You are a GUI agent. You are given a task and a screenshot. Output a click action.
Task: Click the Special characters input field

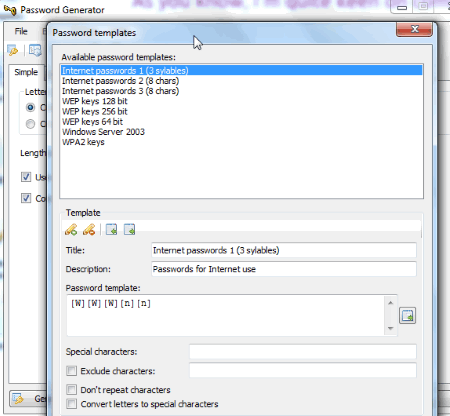pyautogui.click(x=303, y=352)
